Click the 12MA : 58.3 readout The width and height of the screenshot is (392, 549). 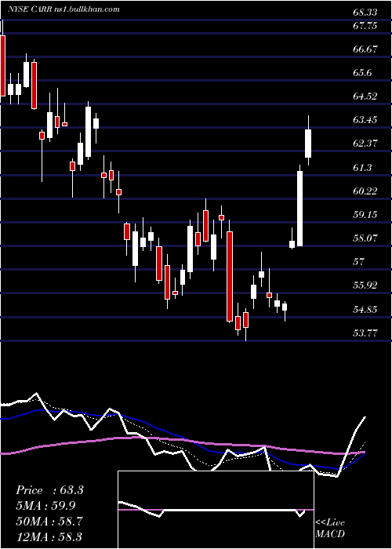[x=49, y=536]
